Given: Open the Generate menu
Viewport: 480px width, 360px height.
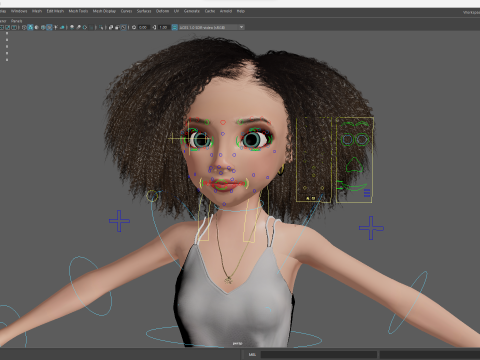Looking at the screenshot, I should click(x=192, y=11).
